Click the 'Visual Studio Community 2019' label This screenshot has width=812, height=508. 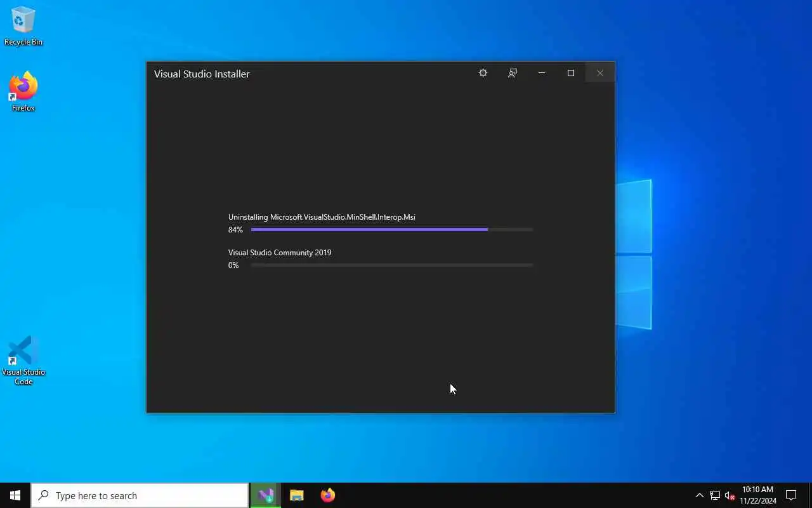pos(280,253)
